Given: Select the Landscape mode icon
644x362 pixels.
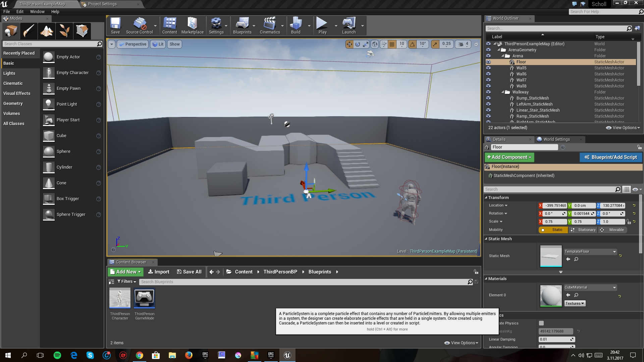Looking at the screenshot, I should tap(47, 31).
